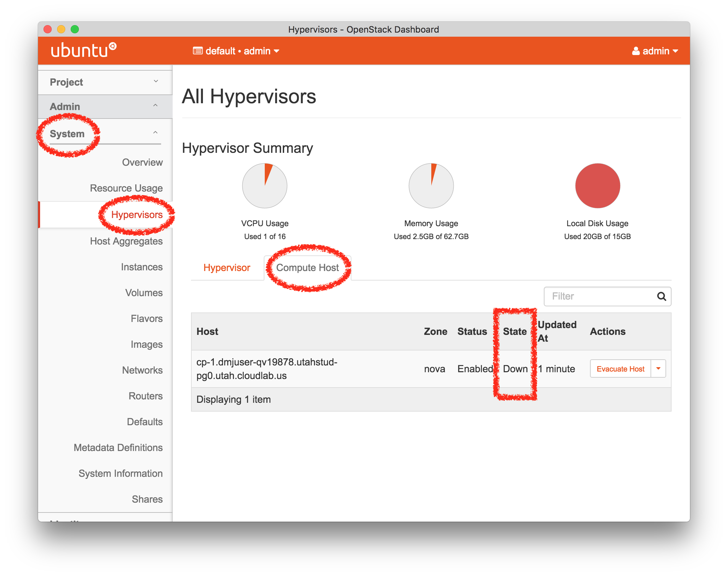The height and width of the screenshot is (576, 728).
Task: Open System Information in the sidebar
Action: coord(120,473)
